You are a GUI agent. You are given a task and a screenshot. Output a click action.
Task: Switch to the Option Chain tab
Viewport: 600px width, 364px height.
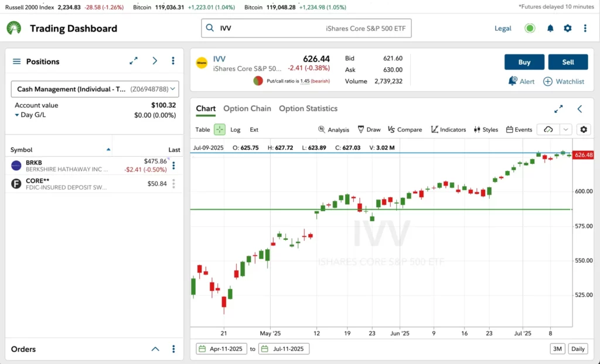tap(247, 108)
